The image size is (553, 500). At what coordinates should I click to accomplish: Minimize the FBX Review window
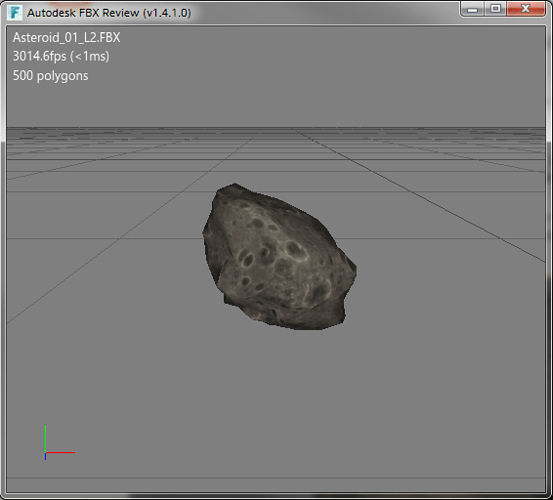473,9
